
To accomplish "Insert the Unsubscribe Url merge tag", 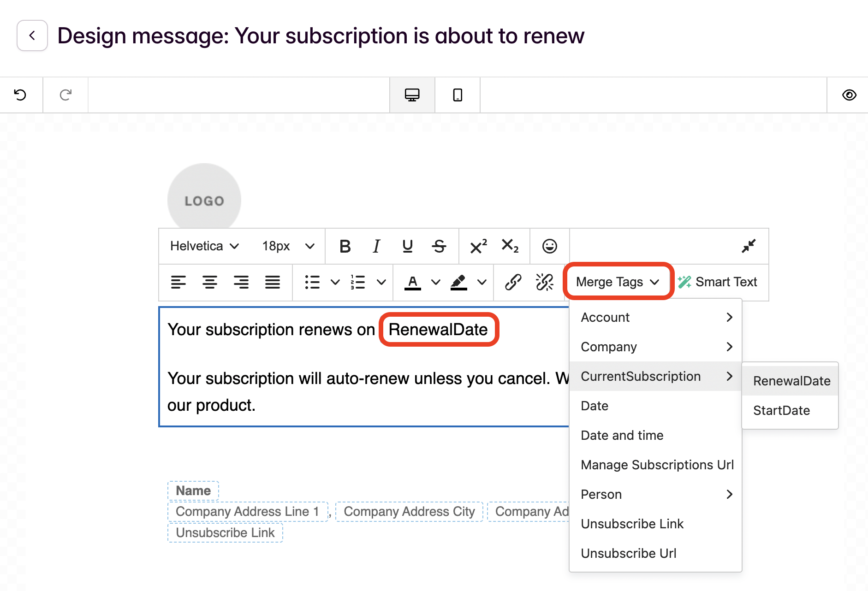I will tap(655, 553).
